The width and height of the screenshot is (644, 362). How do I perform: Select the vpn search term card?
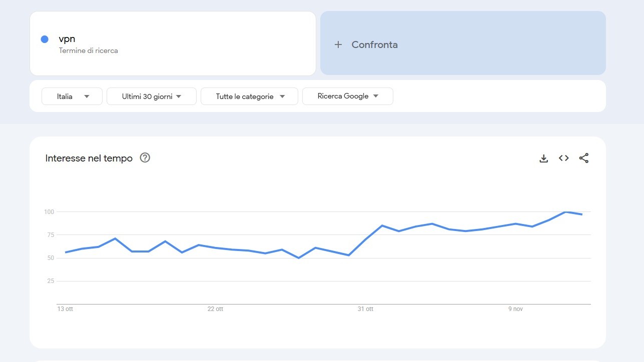(x=173, y=43)
